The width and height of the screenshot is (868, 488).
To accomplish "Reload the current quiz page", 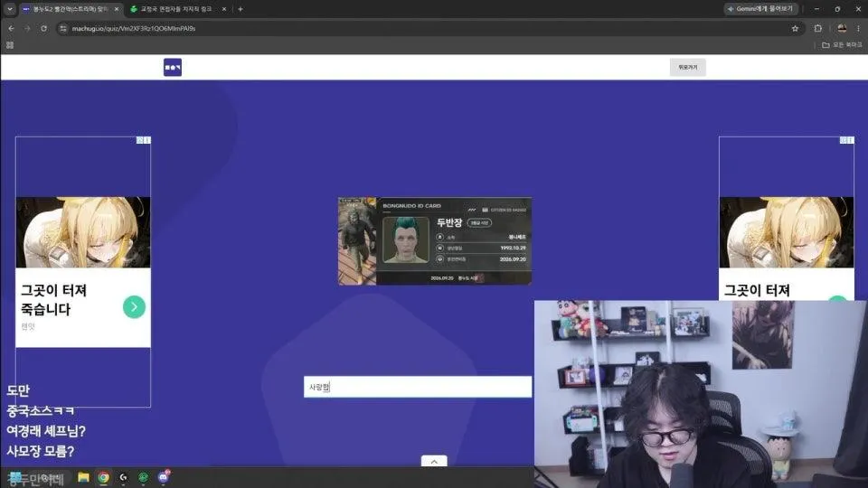I will pyautogui.click(x=43, y=28).
